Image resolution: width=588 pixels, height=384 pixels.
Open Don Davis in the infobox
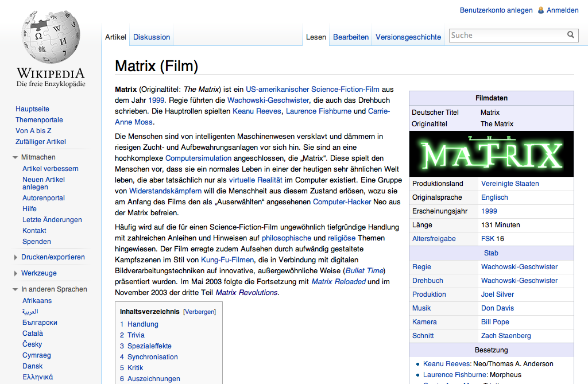click(x=498, y=308)
